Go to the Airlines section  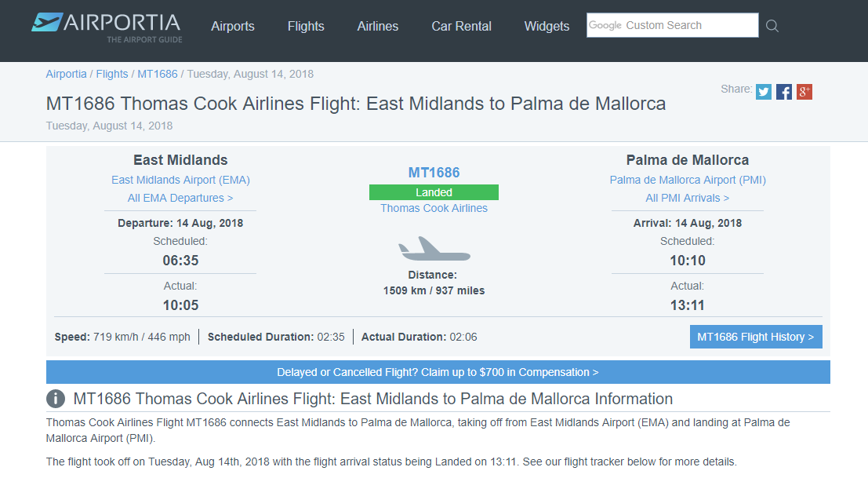[x=378, y=26]
